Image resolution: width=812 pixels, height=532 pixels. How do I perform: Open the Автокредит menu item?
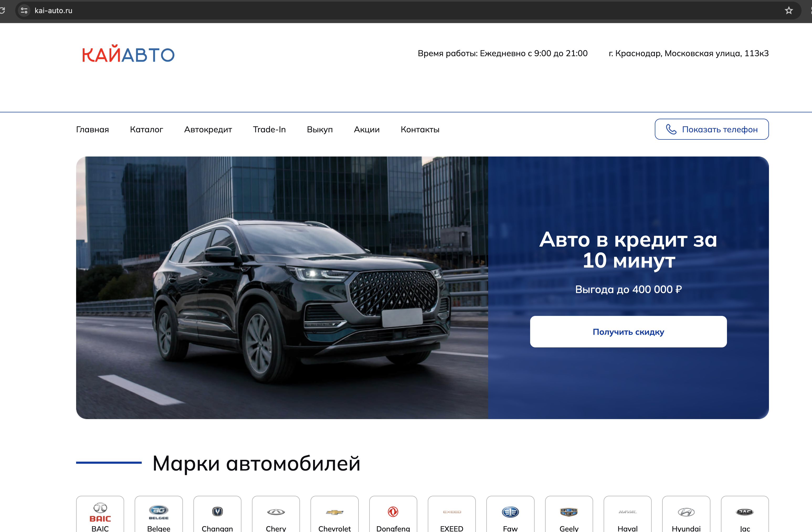(208, 129)
